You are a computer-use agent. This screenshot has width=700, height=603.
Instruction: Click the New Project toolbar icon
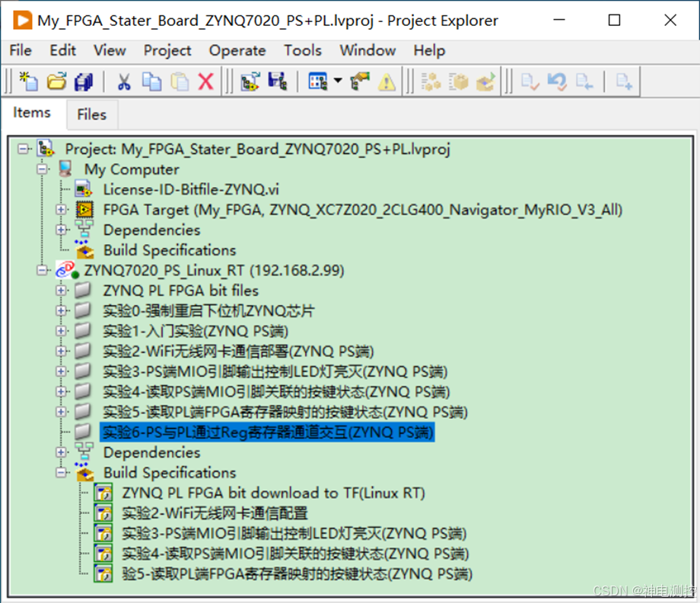coord(29,81)
